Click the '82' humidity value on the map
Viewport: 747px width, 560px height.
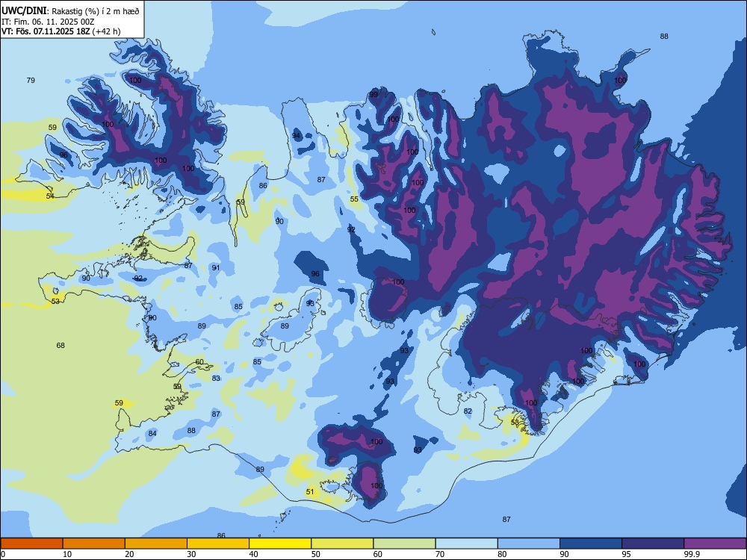click(468, 411)
